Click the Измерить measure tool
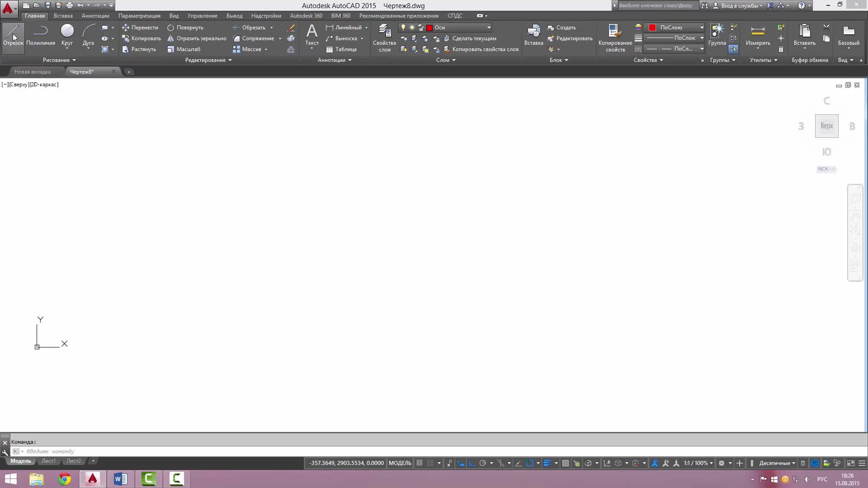The width and height of the screenshot is (868, 488). (x=758, y=35)
